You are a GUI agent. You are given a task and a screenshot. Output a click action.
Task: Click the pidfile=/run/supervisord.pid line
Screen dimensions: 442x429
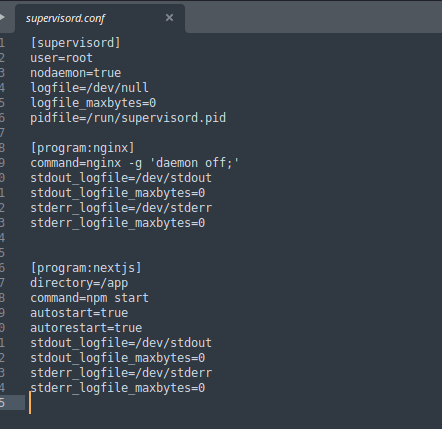pyautogui.click(x=128, y=118)
